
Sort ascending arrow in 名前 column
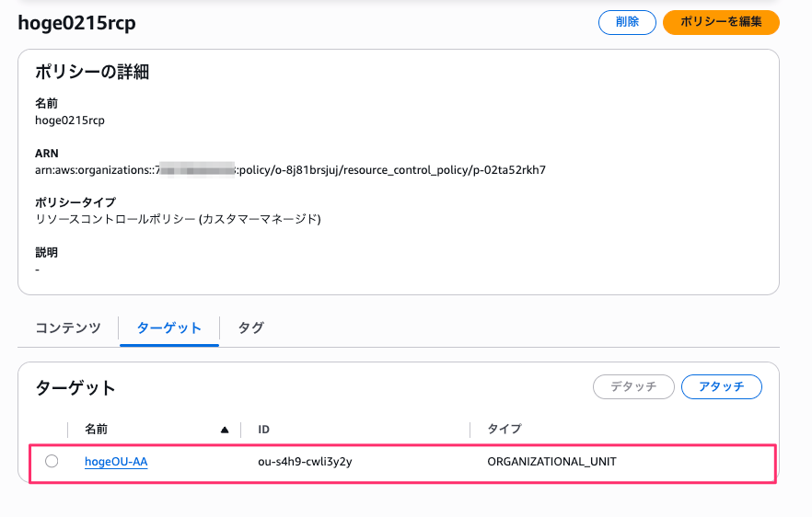[225, 430]
